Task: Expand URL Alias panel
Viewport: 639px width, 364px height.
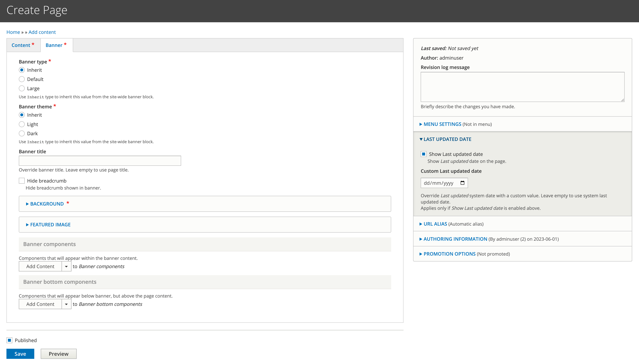Action: click(x=435, y=224)
